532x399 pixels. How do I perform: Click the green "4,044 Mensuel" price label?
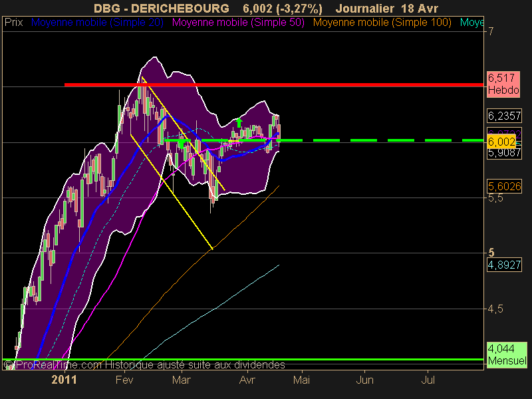pos(507,354)
